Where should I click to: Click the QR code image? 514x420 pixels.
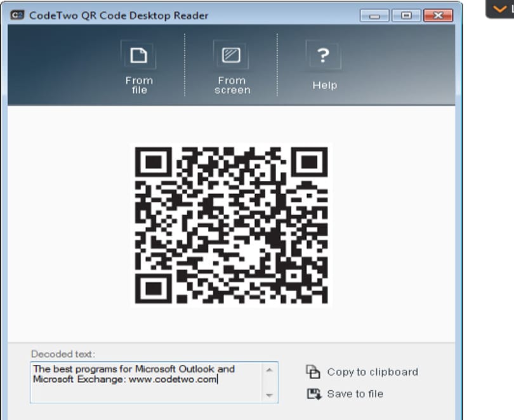point(231,225)
